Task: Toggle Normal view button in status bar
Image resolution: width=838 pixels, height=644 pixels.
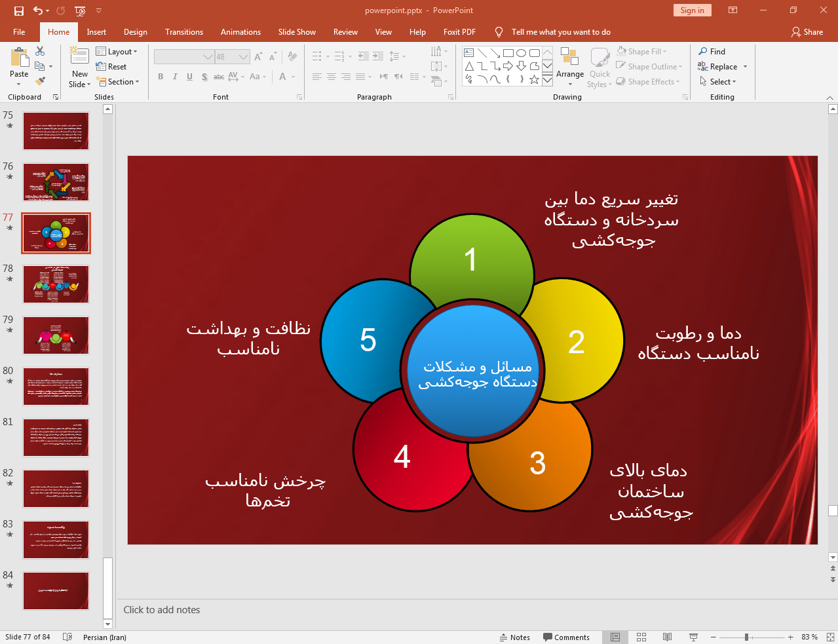Action: point(615,637)
